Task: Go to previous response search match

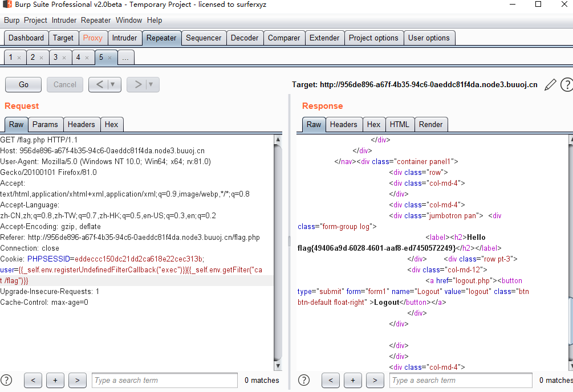Action: (x=330, y=380)
